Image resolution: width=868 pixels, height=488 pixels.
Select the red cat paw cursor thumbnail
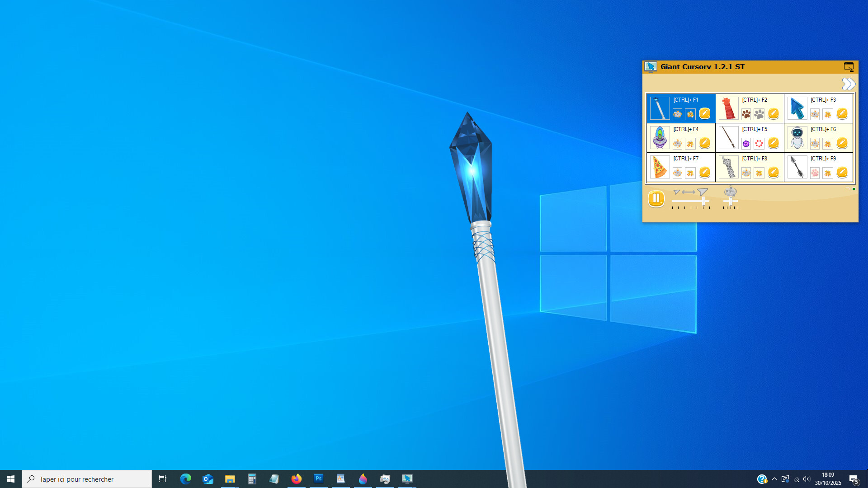[728, 108]
